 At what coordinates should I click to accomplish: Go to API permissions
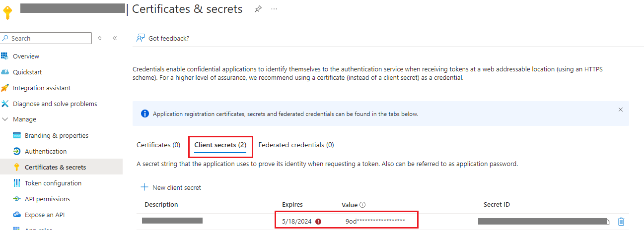point(47,199)
